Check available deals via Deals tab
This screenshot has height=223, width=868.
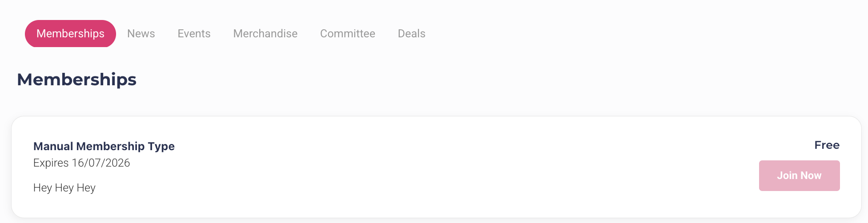411,34
